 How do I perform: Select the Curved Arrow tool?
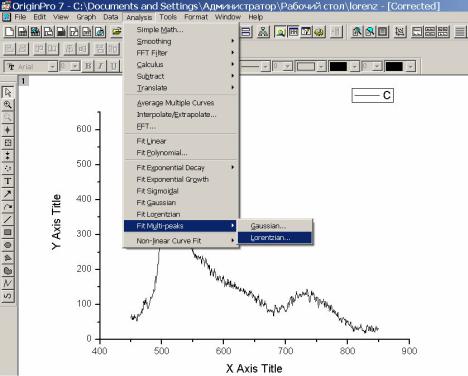[x=8, y=206]
